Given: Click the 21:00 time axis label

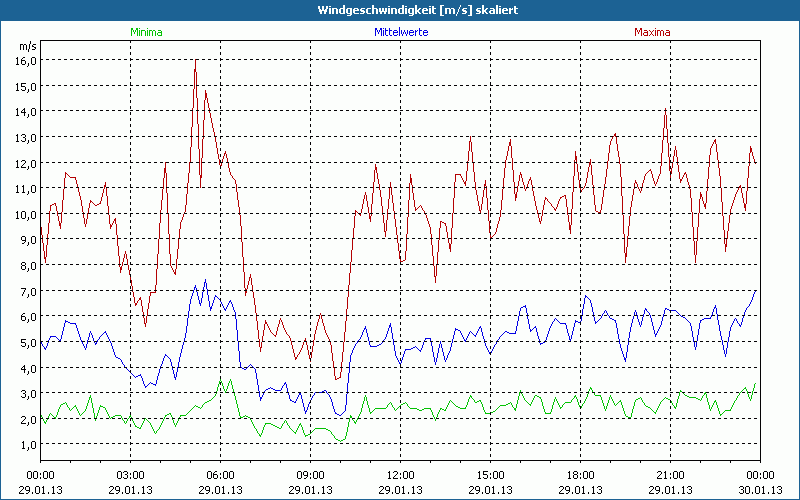Looking at the screenshot, I should [670, 476].
